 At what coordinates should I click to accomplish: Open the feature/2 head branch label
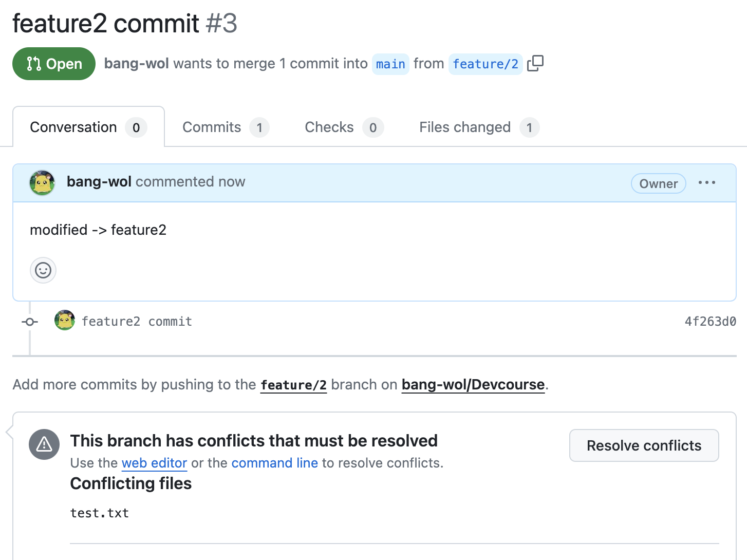coord(485,64)
